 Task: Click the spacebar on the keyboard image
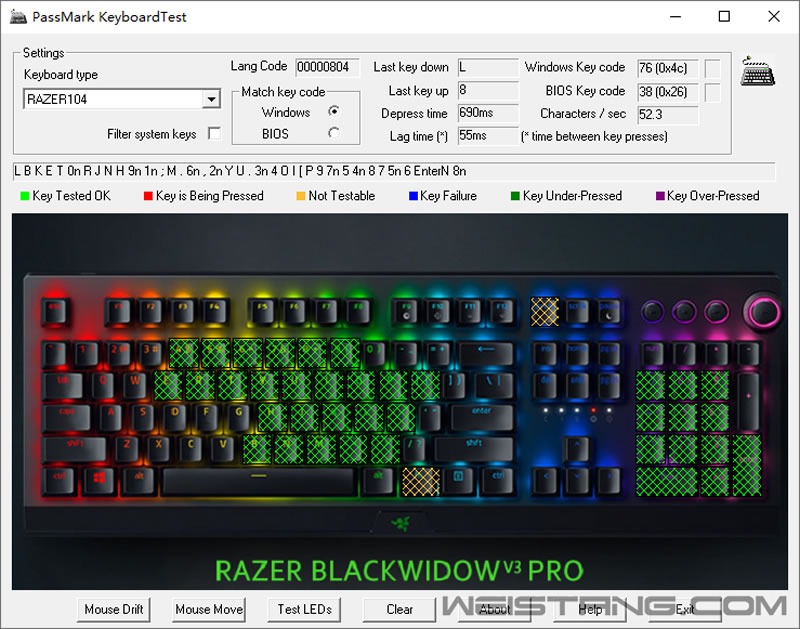259,482
